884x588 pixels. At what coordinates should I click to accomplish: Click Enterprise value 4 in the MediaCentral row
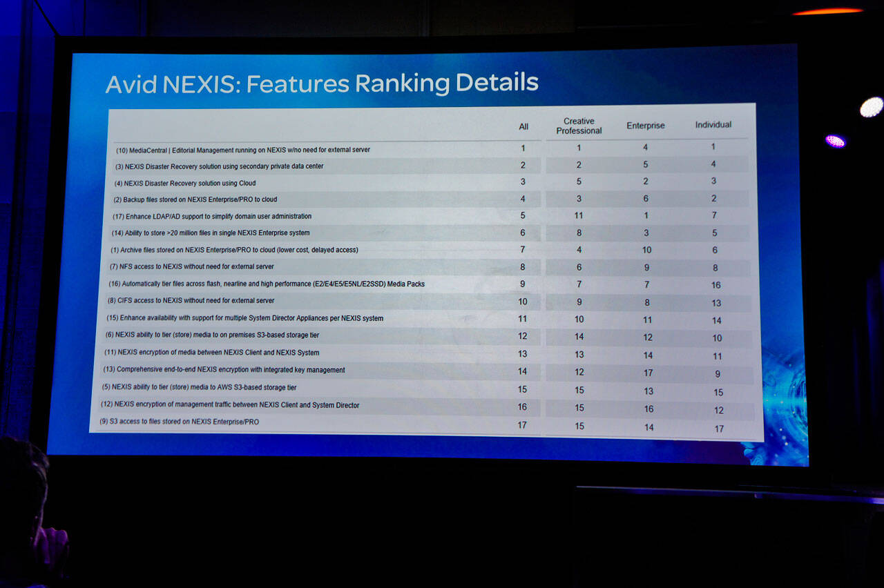click(x=646, y=147)
